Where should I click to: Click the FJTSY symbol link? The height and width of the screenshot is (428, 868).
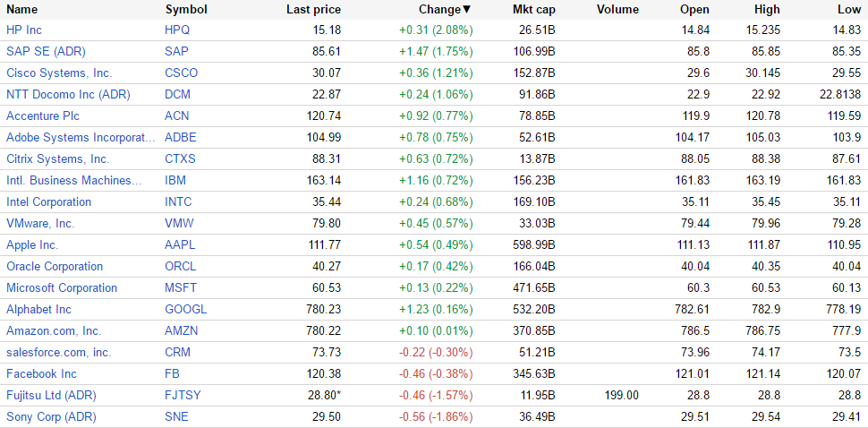(183, 395)
